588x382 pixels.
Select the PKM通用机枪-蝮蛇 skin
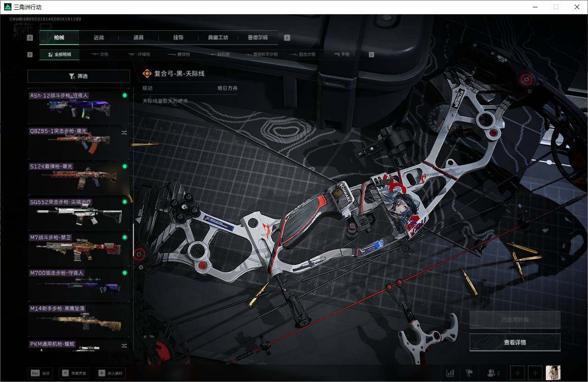tap(79, 345)
